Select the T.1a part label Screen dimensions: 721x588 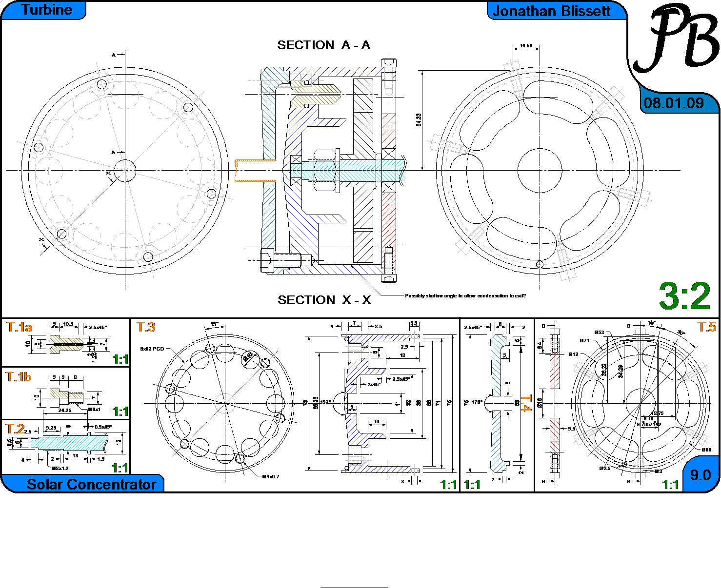(20, 327)
